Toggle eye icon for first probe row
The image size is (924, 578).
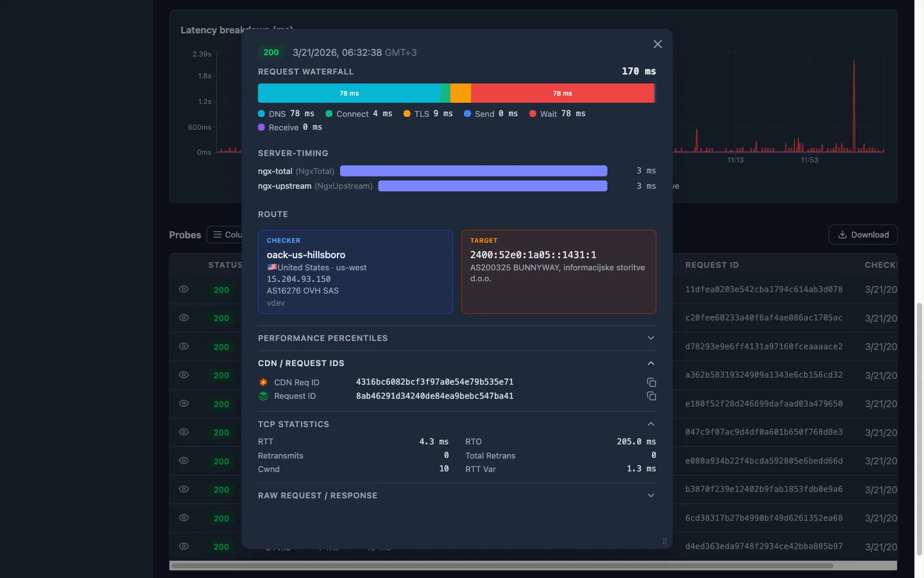point(184,290)
